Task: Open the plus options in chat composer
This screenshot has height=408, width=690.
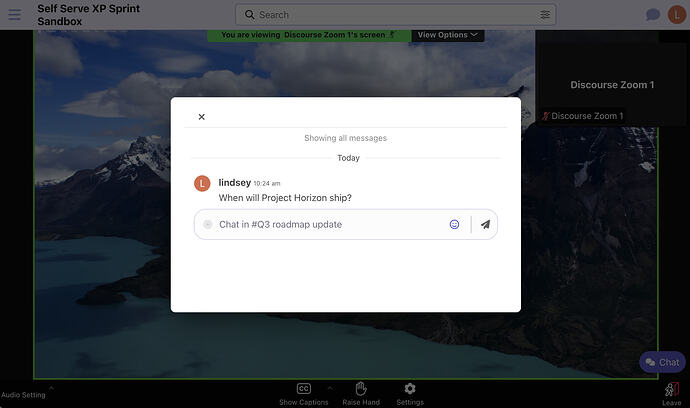Action: pyautogui.click(x=208, y=224)
